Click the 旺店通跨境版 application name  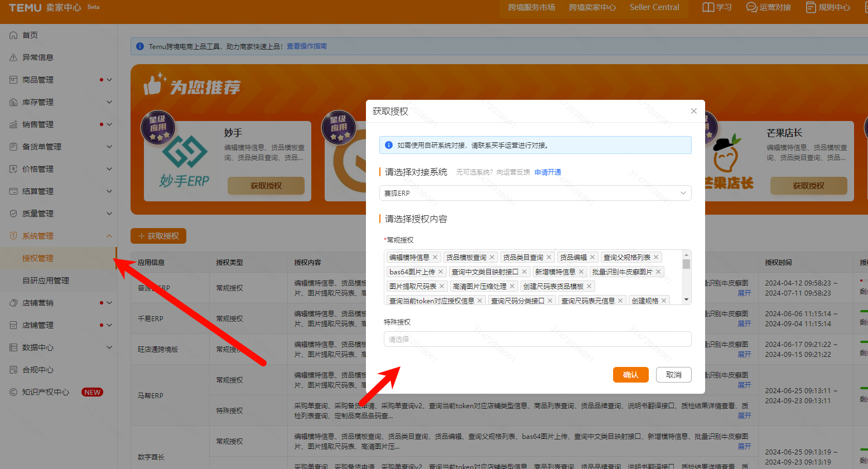tap(158, 349)
